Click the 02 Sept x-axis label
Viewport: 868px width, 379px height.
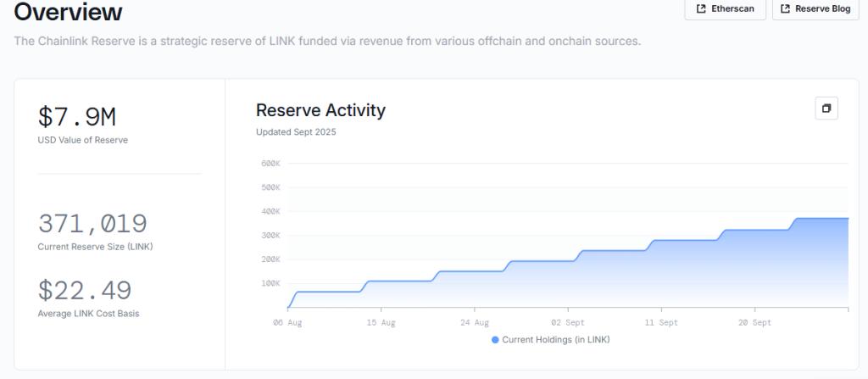(567, 323)
